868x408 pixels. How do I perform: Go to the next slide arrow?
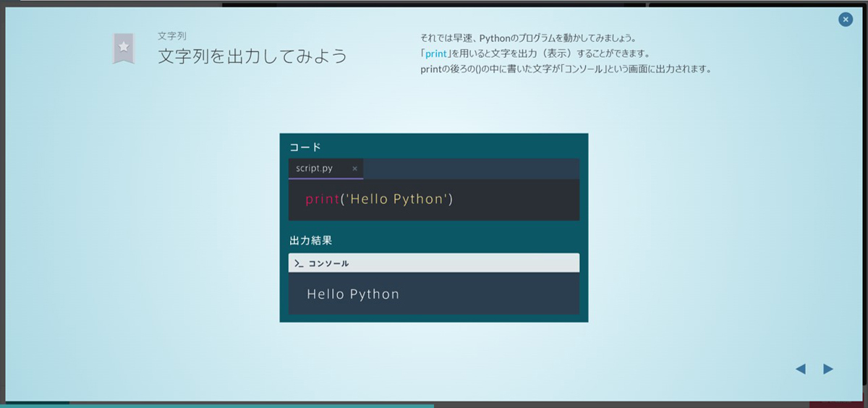pyautogui.click(x=828, y=369)
